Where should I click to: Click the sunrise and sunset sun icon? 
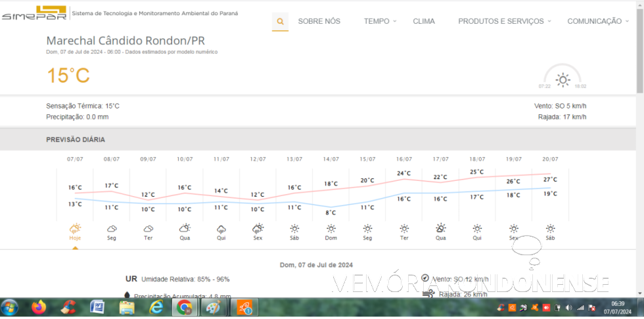point(563,80)
